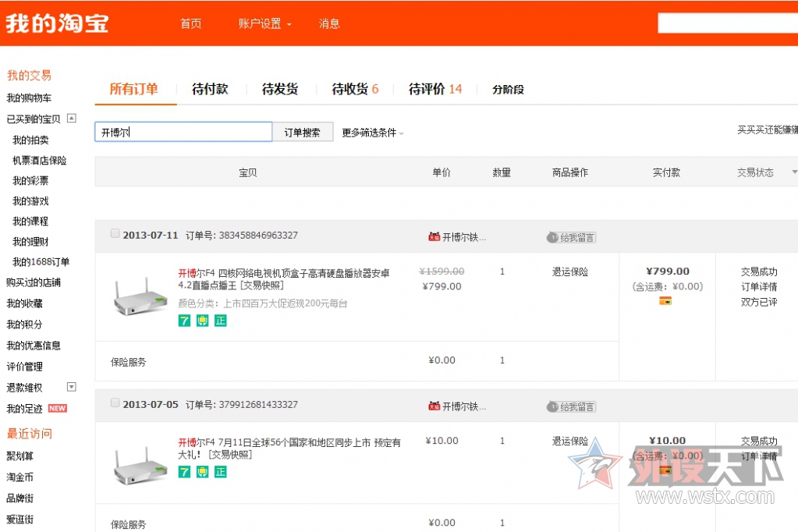This screenshot has width=798, height=532.
Task: Open the 交易状态 column dropdown arrow
Action: tap(794, 172)
